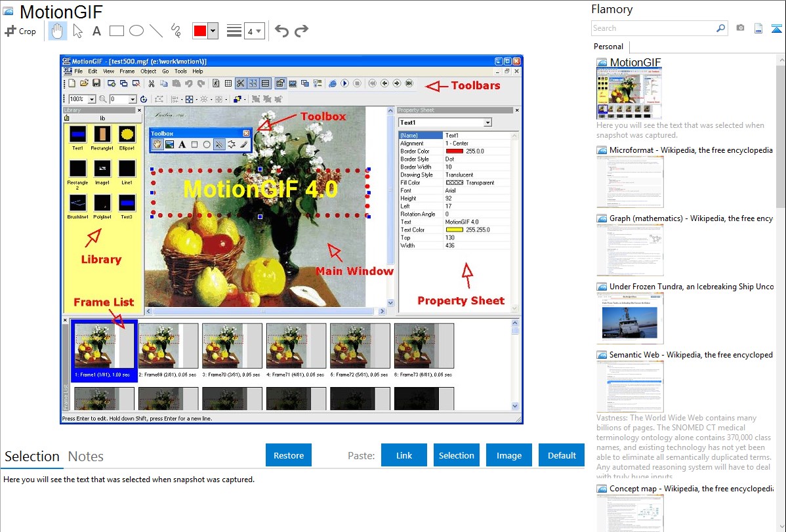Select the brush tool in Toolbox palette
This screenshot has height=532, width=786.
click(x=244, y=144)
